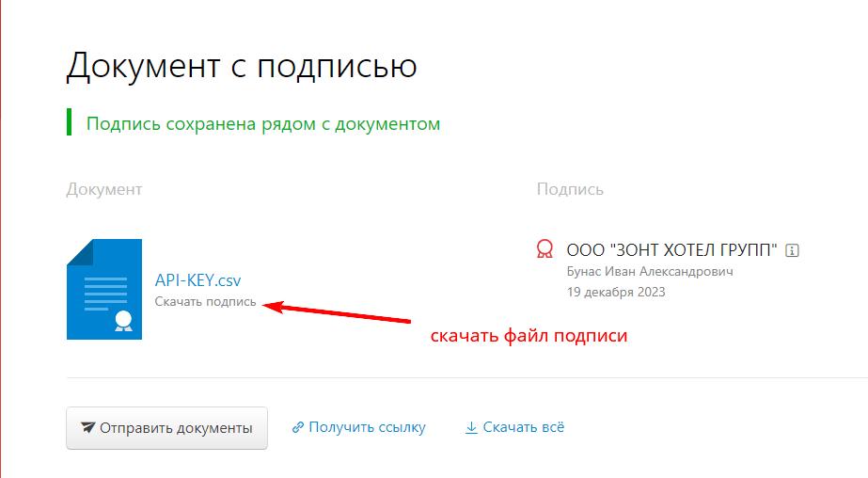This screenshot has height=478, width=868.
Task: Click the Подпись column label
Action: pos(570,189)
